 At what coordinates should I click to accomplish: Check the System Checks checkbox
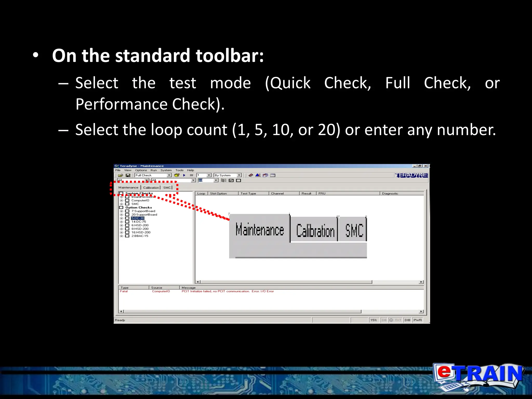(121, 193)
